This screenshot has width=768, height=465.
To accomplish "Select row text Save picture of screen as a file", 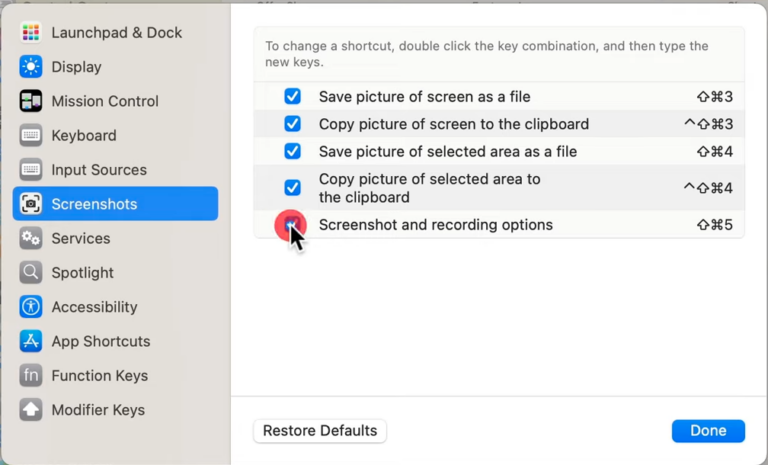I will pyautogui.click(x=425, y=97).
